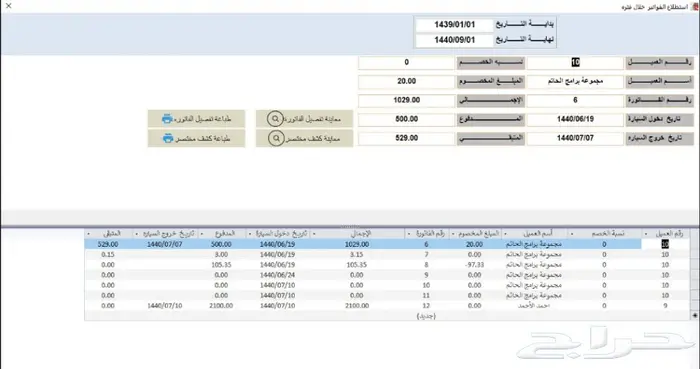Open the نسبة الخصم column filter dropdown
700x369 pixels.
point(571,234)
